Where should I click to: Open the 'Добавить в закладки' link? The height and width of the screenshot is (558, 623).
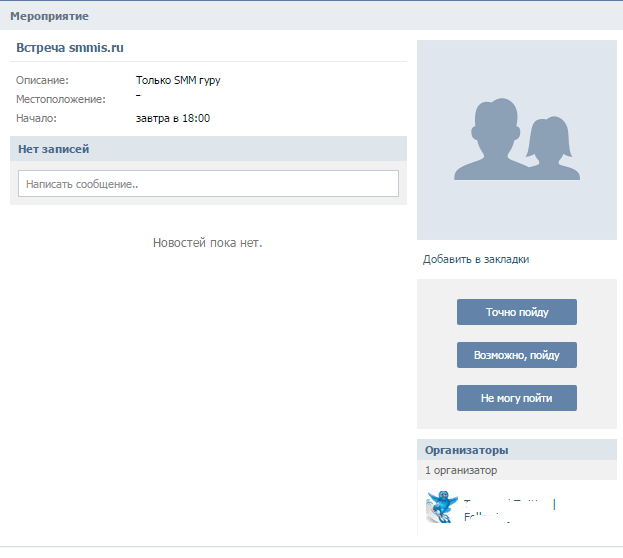(x=476, y=260)
